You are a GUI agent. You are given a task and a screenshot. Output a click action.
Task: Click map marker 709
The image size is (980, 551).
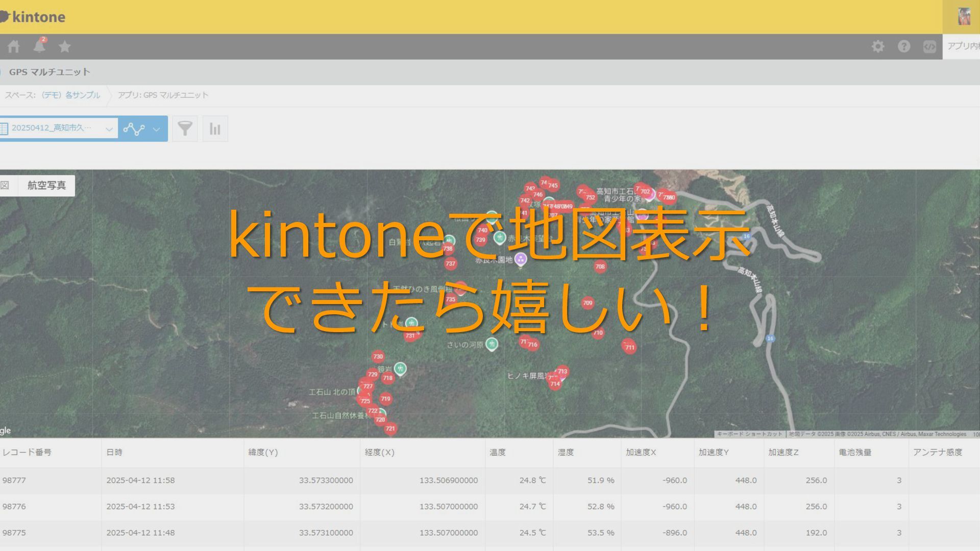pos(587,303)
